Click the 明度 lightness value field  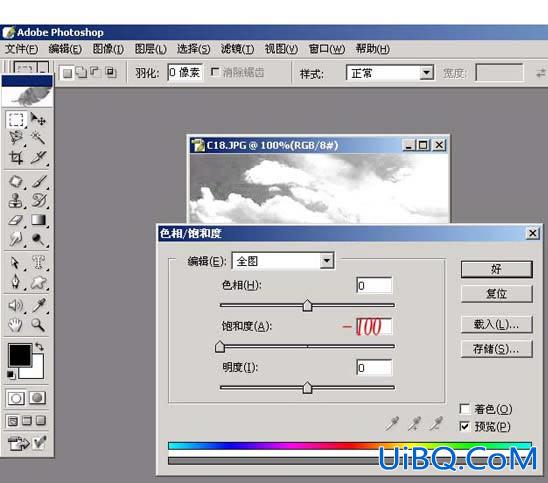374,367
